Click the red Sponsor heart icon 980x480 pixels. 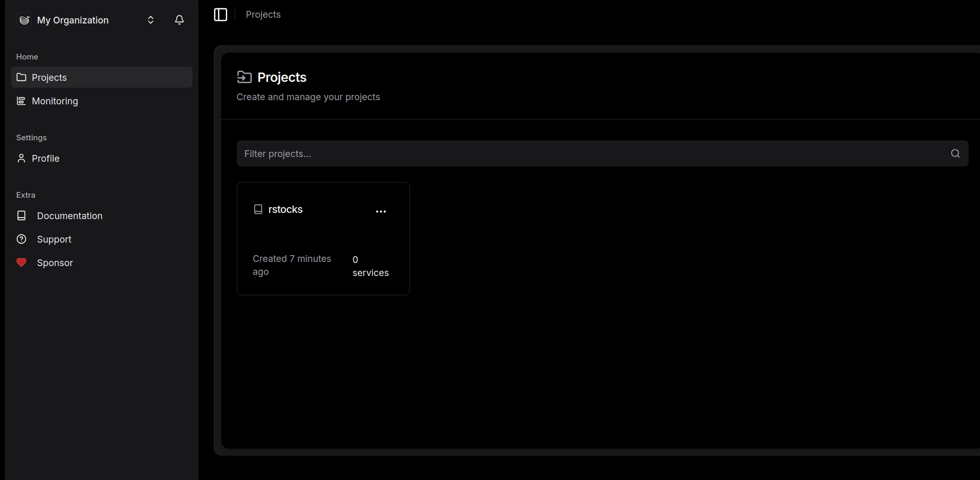pos(21,262)
